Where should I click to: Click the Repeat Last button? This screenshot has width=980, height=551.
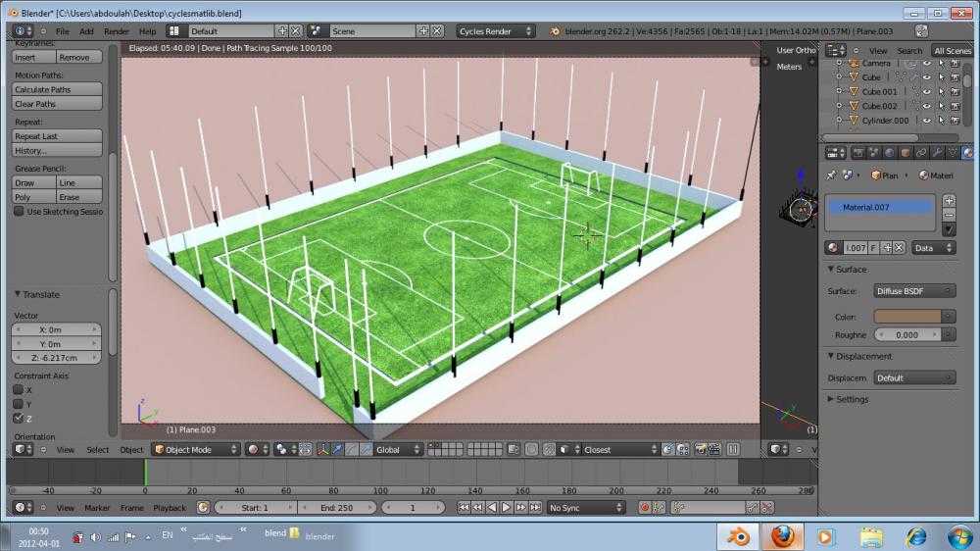[x=57, y=135]
